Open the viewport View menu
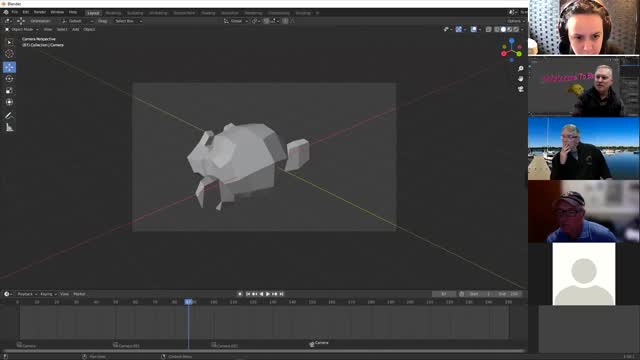 (48, 29)
